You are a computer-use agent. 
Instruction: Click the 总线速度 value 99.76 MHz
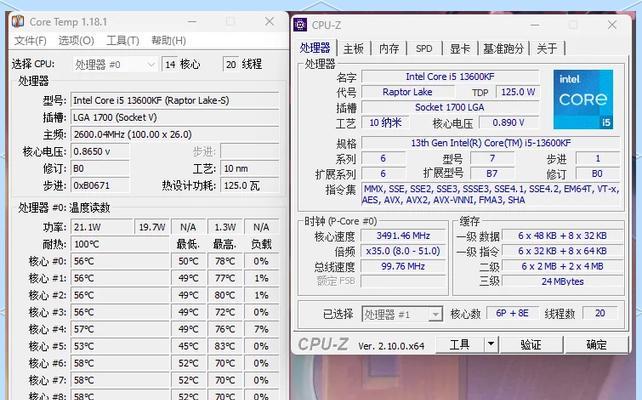[403, 267]
